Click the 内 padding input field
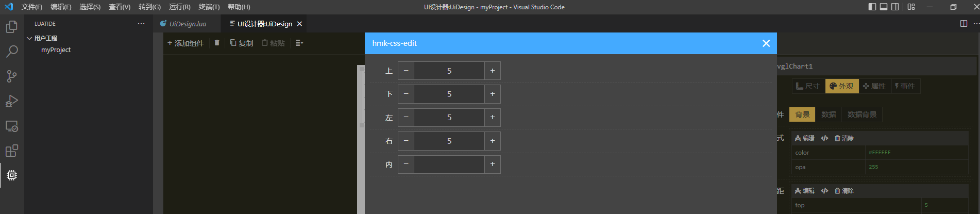The image size is (980, 214). tap(449, 164)
